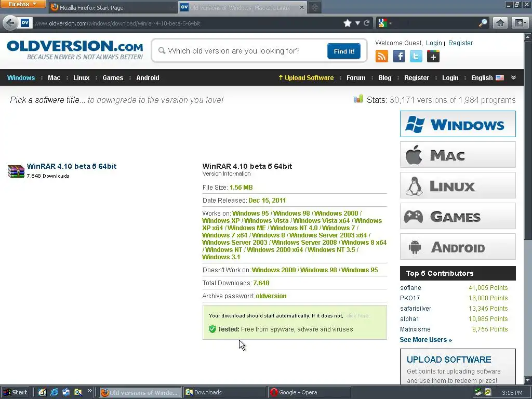The height and width of the screenshot is (399, 532).
Task: Open the Twitter icon in header
Action: coord(416,56)
